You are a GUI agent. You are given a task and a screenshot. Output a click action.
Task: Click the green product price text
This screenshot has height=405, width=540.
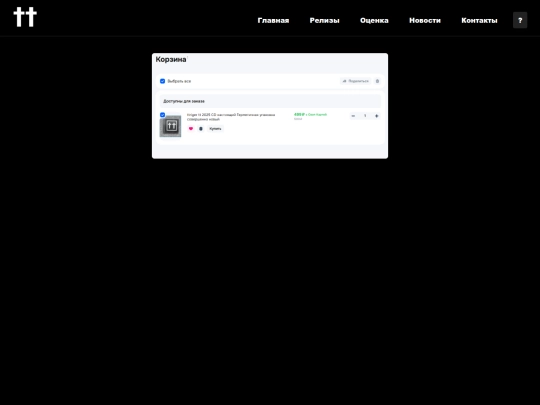310,114
